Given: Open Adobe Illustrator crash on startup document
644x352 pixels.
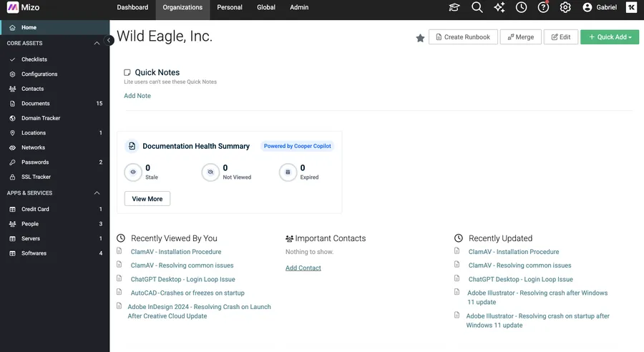Looking at the screenshot, I should pyautogui.click(x=537, y=321).
